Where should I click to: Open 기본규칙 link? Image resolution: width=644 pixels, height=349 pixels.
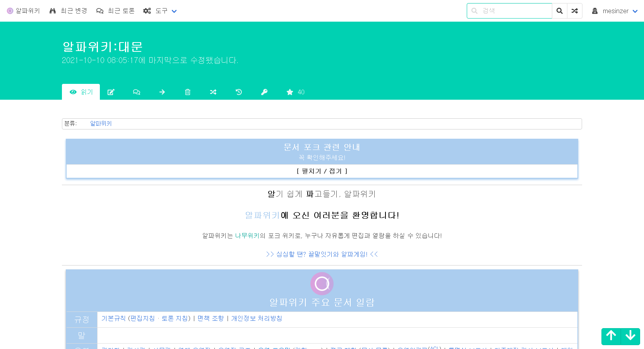click(x=113, y=318)
